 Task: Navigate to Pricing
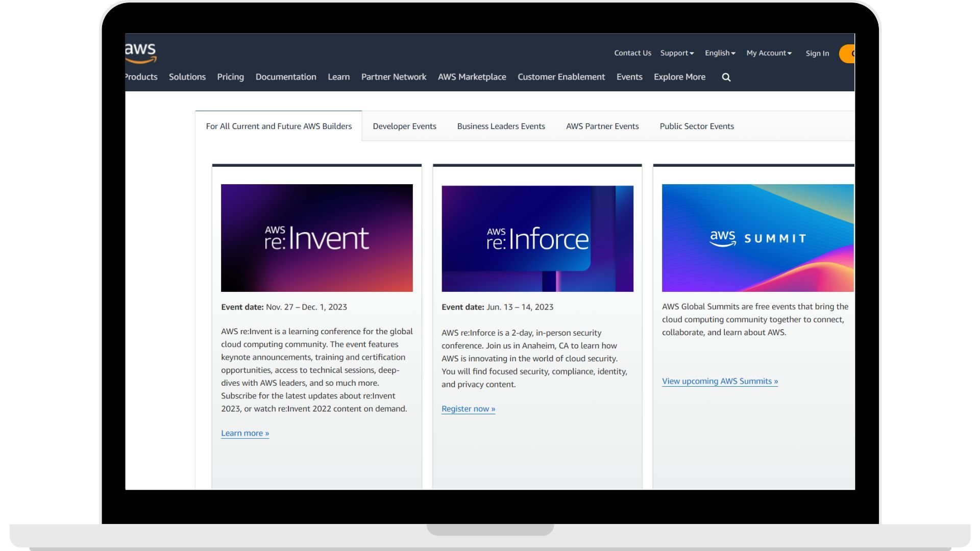pos(230,77)
